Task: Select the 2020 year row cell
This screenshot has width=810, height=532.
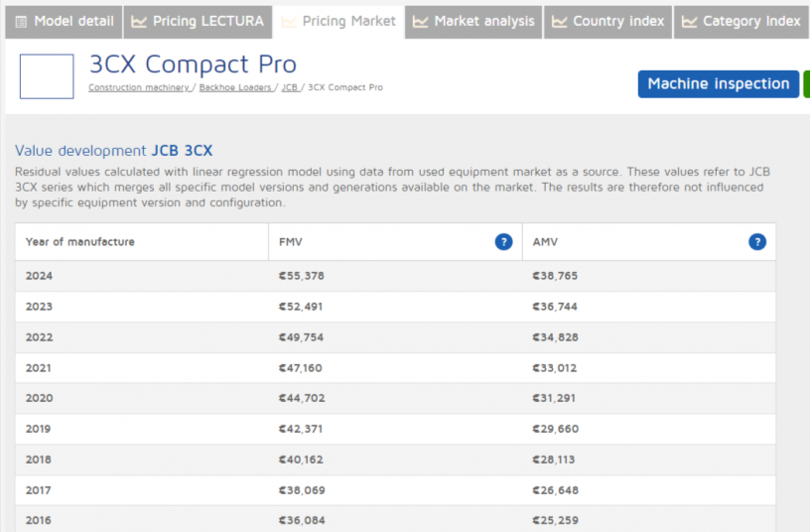Action: click(142, 398)
